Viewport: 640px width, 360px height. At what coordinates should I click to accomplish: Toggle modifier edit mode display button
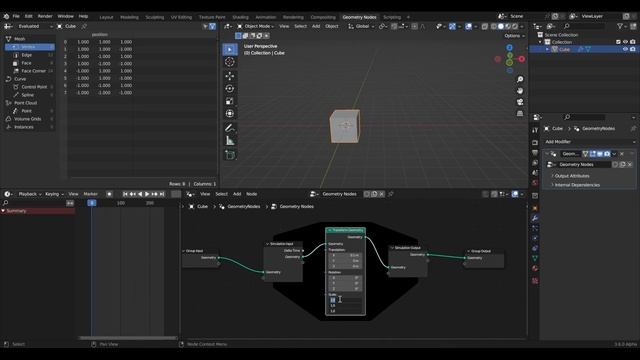click(593, 154)
